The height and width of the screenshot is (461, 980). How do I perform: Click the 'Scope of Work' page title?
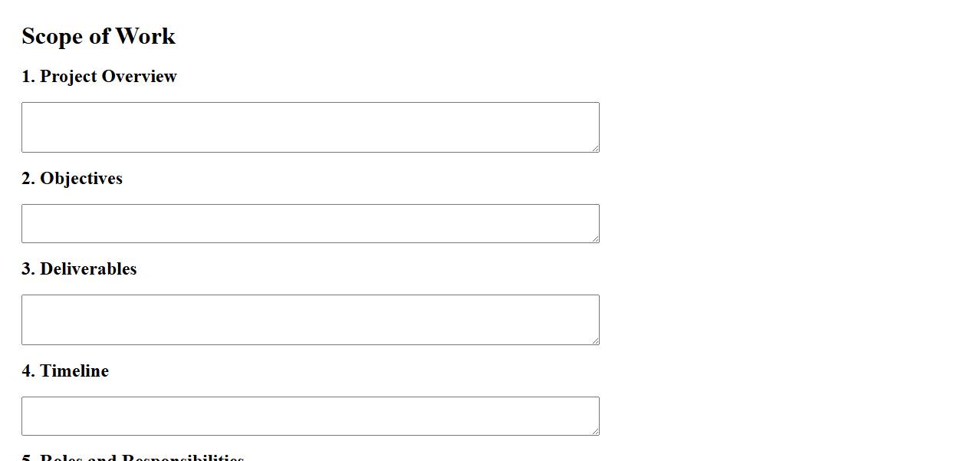[98, 36]
